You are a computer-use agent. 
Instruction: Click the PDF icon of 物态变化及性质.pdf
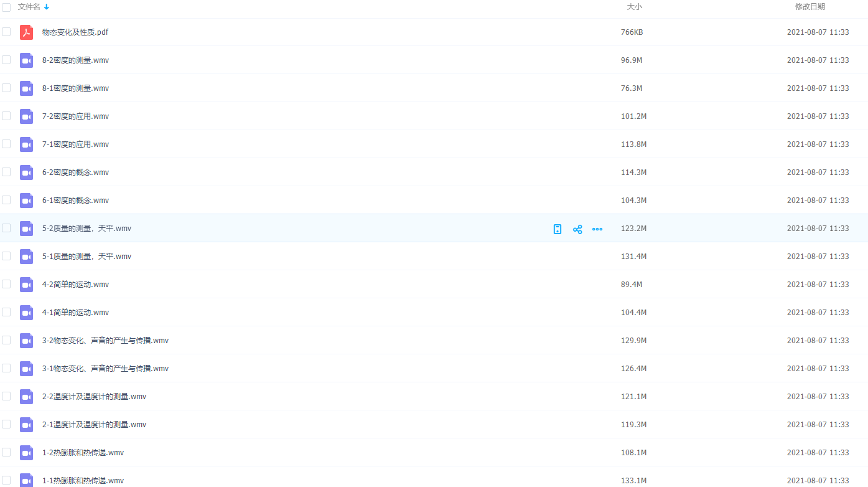(x=26, y=32)
